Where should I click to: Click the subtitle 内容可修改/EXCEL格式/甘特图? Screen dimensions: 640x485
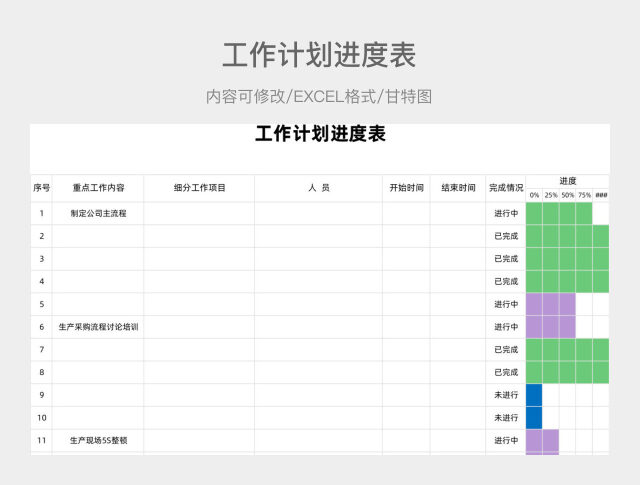pos(319,96)
